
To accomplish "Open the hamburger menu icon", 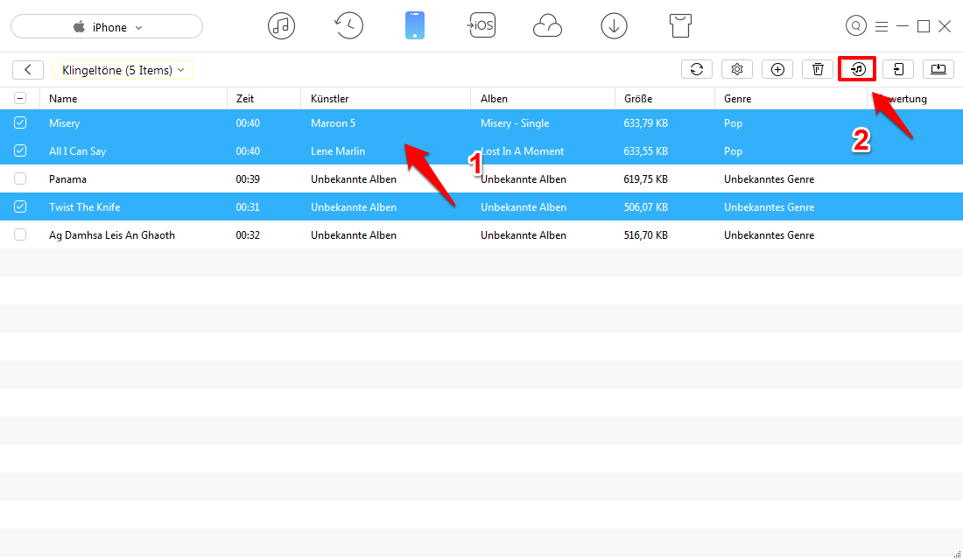I will coord(882,26).
